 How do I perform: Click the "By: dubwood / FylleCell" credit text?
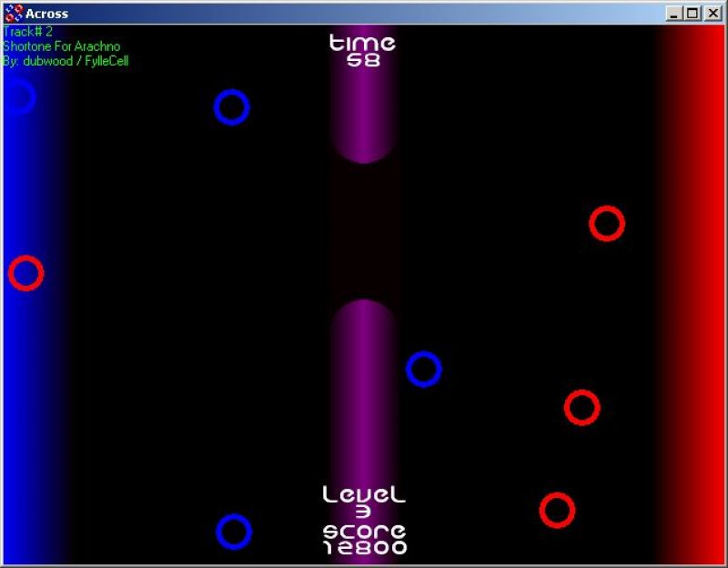pyautogui.click(x=66, y=61)
